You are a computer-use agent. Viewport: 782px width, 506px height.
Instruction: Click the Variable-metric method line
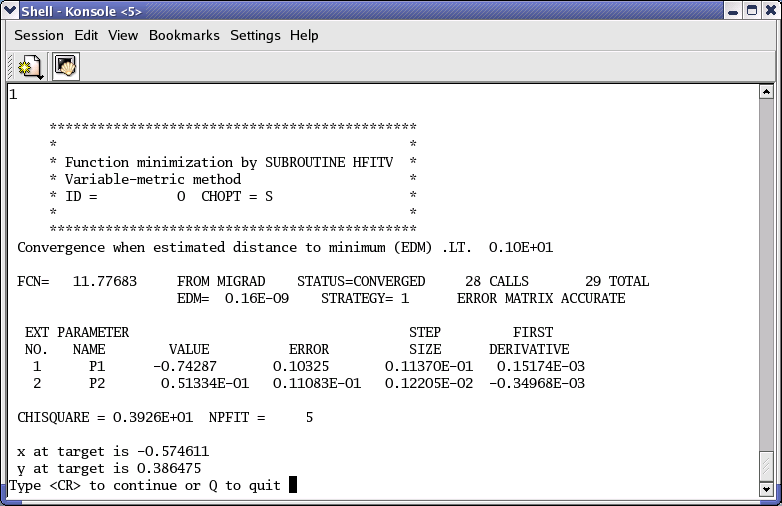click(x=153, y=179)
